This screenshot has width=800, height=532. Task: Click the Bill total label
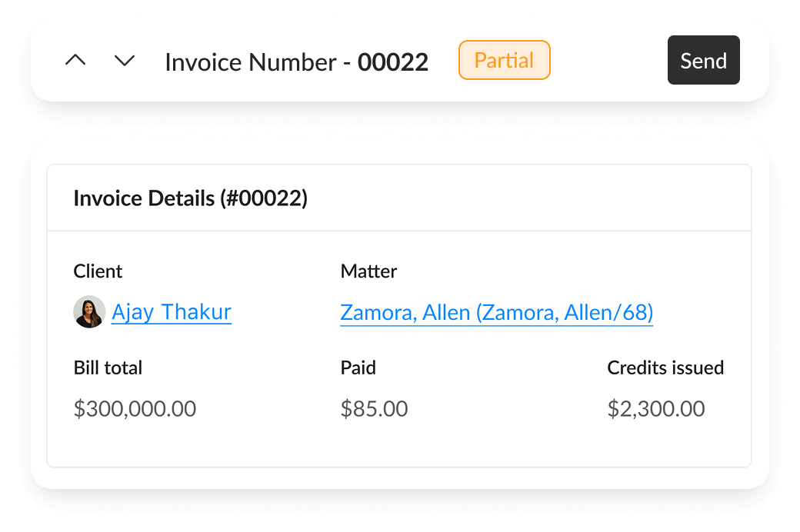108,368
